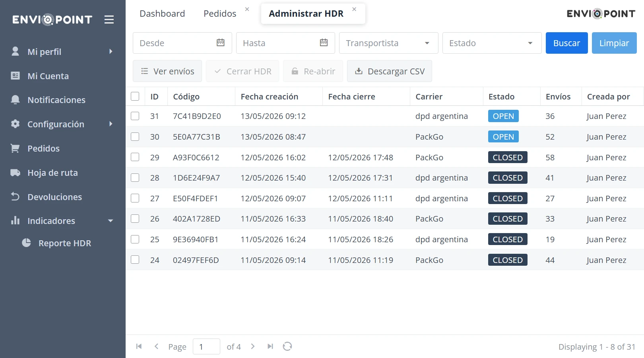Image resolution: width=644 pixels, height=358 pixels.
Task: Click the Buscar button
Action: pyautogui.click(x=566, y=43)
